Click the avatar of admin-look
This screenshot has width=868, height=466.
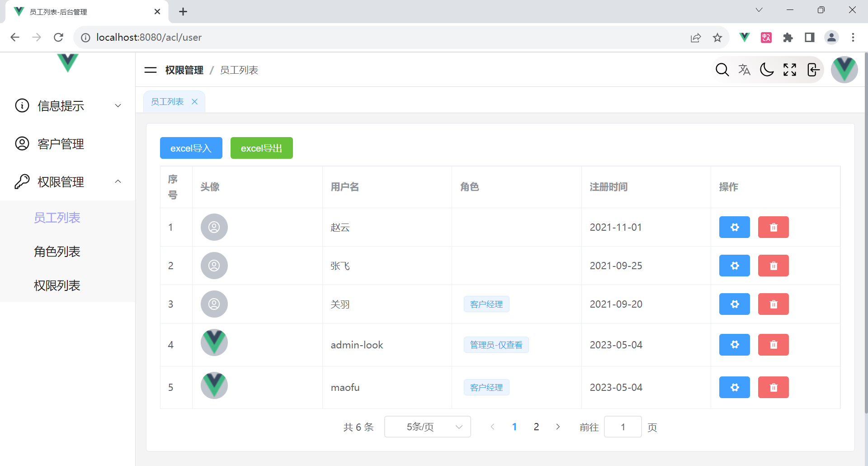click(214, 342)
